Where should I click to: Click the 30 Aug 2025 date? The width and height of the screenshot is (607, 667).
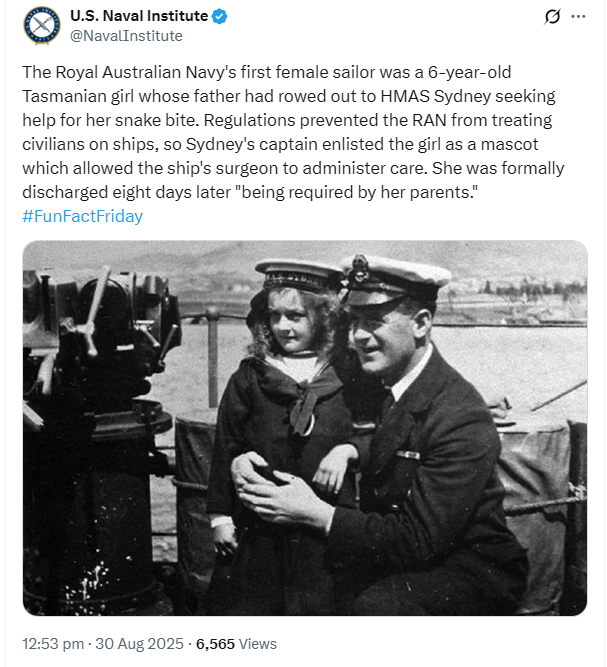[139, 644]
